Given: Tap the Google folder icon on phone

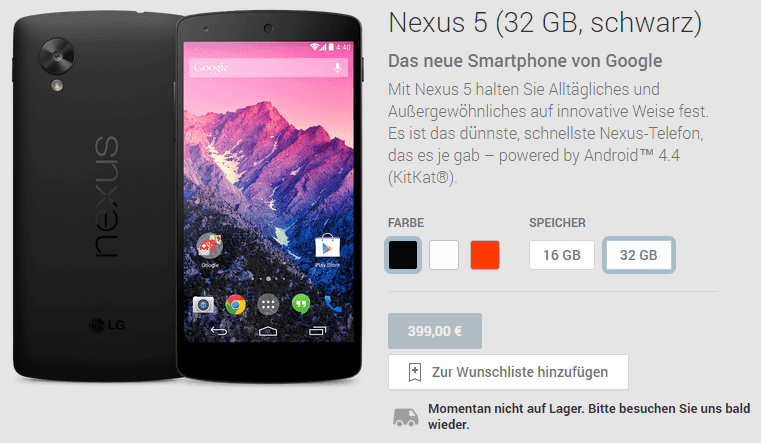Looking at the screenshot, I should (210, 246).
